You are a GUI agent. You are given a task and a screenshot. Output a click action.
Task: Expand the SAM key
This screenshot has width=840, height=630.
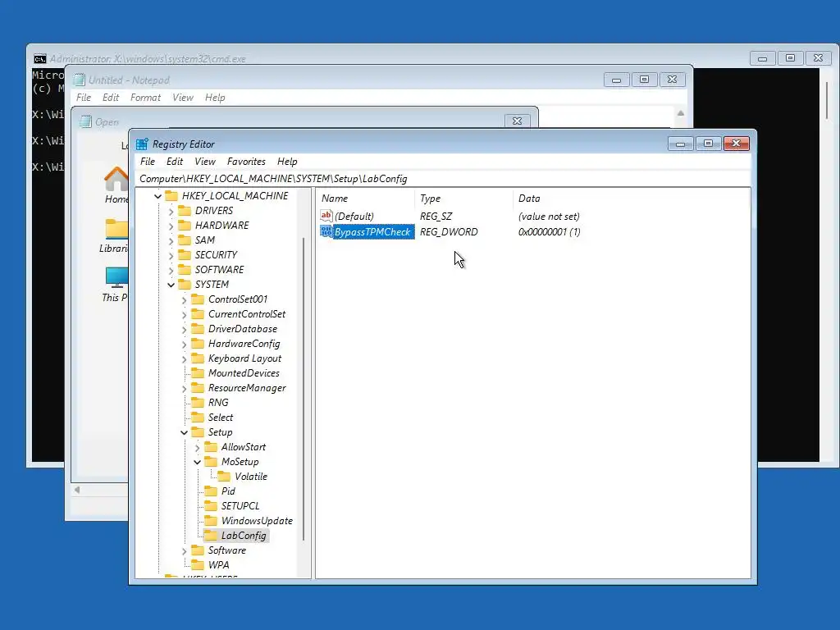tap(171, 240)
